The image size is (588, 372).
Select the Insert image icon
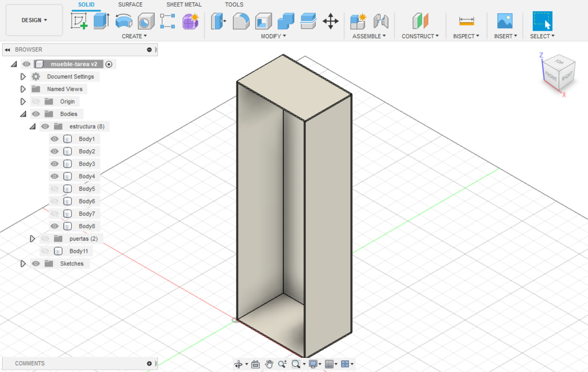pyautogui.click(x=505, y=21)
